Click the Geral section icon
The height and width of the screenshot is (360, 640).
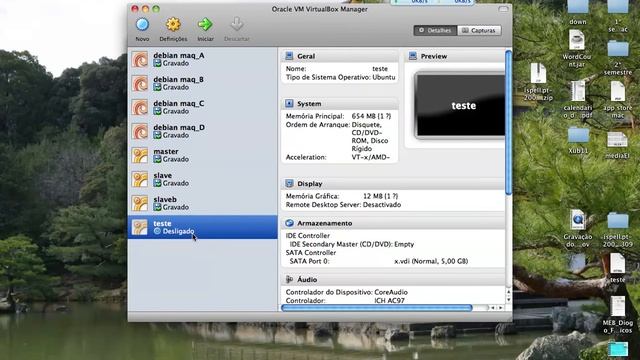(x=289, y=56)
